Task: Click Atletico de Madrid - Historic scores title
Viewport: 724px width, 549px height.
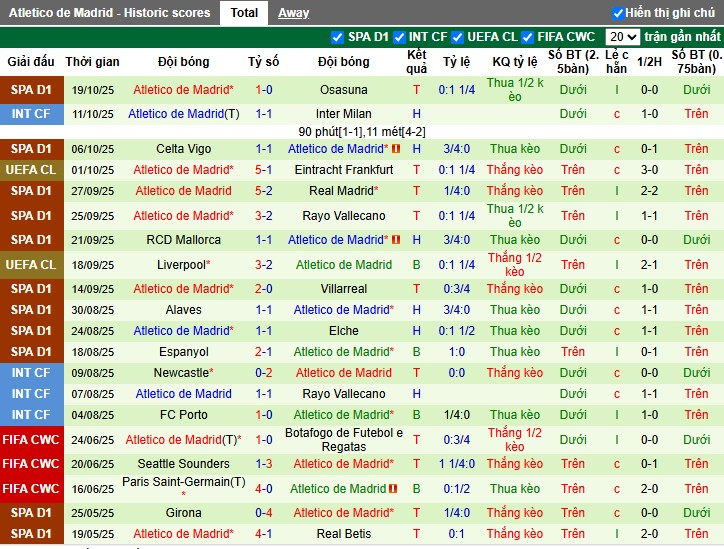Action: pyautogui.click(x=109, y=13)
